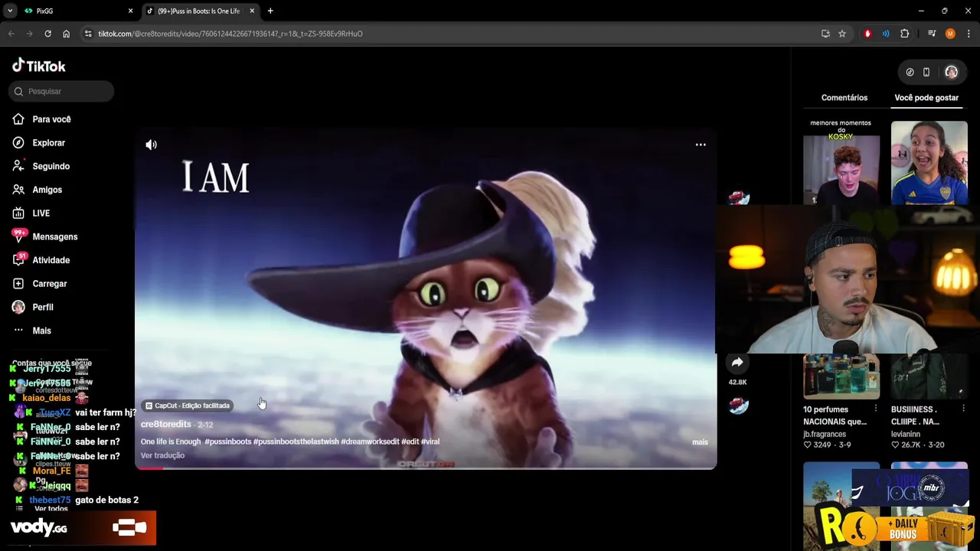The width and height of the screenshot is (980, 551).
Task: Click the blue sound waves extension icon
Action: pos(886,34)
